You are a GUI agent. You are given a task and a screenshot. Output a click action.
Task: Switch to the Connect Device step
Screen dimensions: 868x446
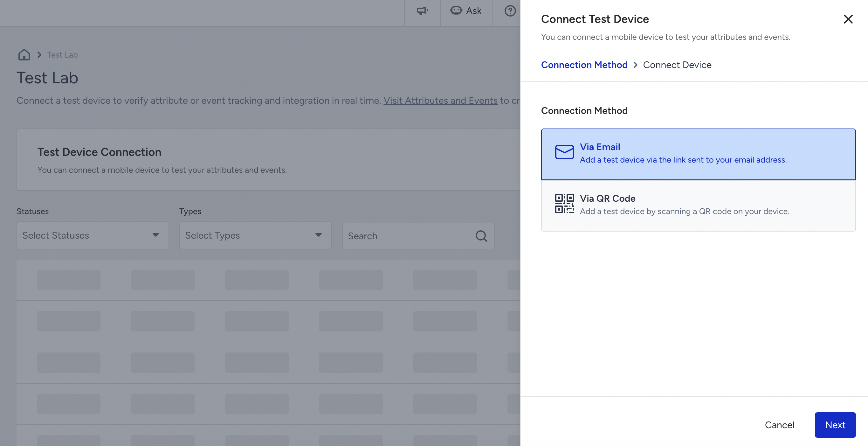pos(677,65)
